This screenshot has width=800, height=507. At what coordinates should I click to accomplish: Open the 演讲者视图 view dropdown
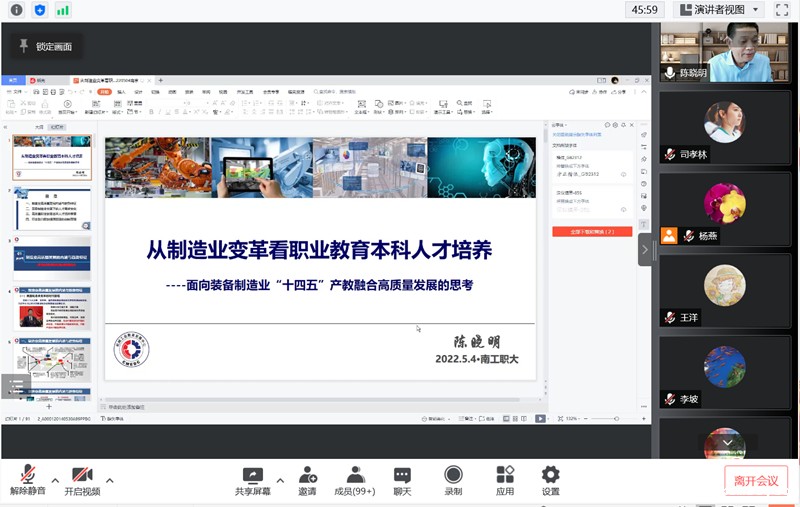(719, 10)
